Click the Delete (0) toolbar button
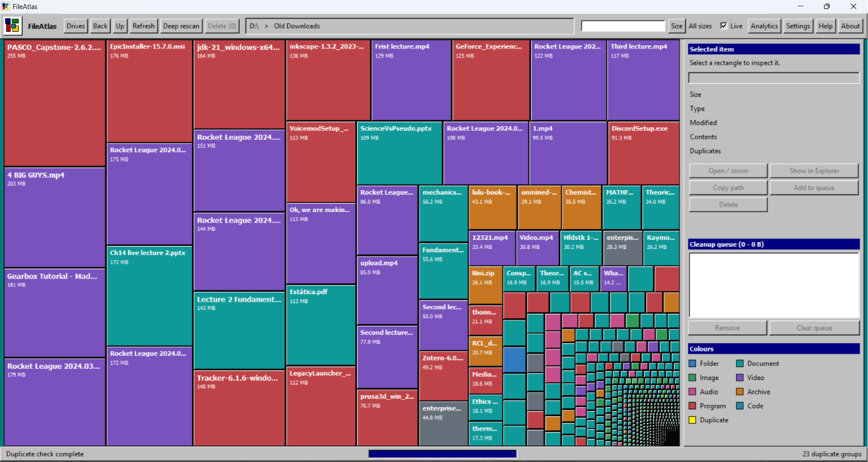This screenshot has width=868, height=462. [x=222, y=26]
